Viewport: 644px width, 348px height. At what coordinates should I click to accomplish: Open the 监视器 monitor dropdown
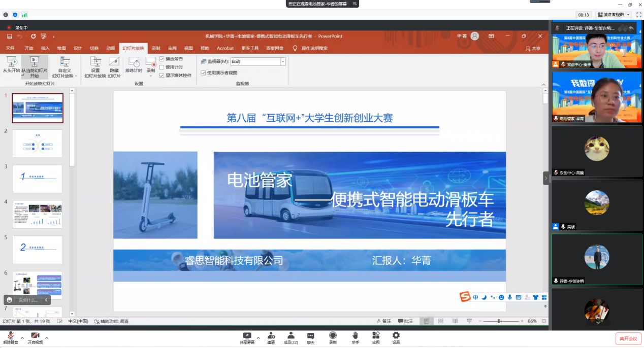pos(283,61)
